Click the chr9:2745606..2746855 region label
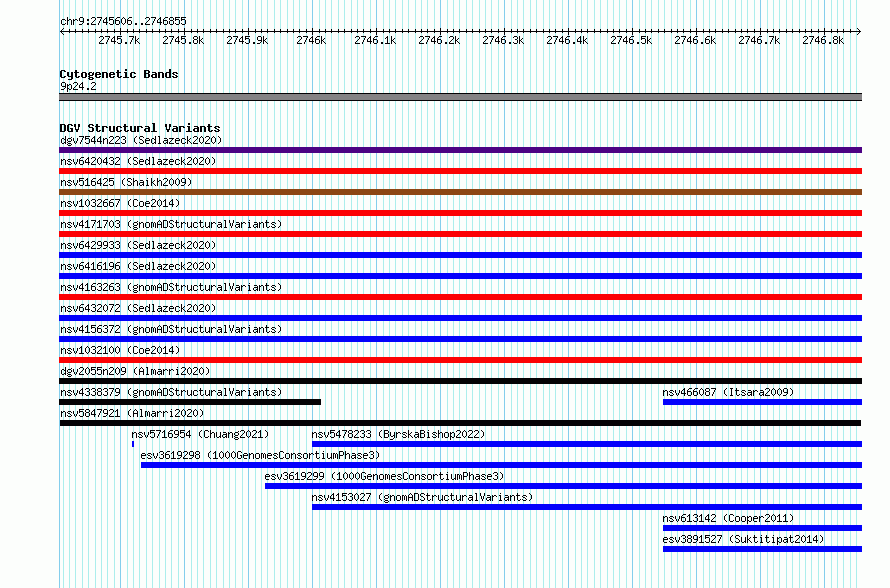 click(x=123, y=21)
